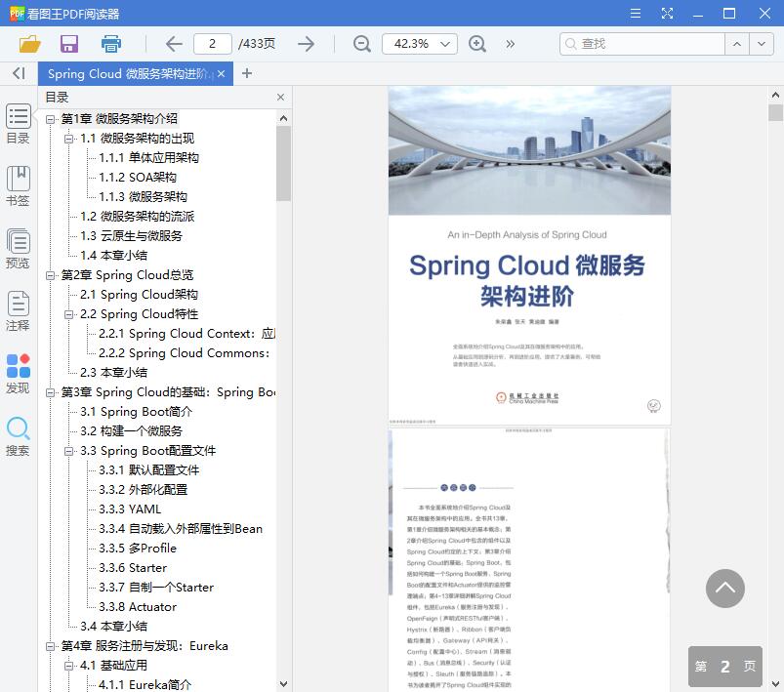Go to previous page with left arrow
784x692 pixels.
coord(174,44)
